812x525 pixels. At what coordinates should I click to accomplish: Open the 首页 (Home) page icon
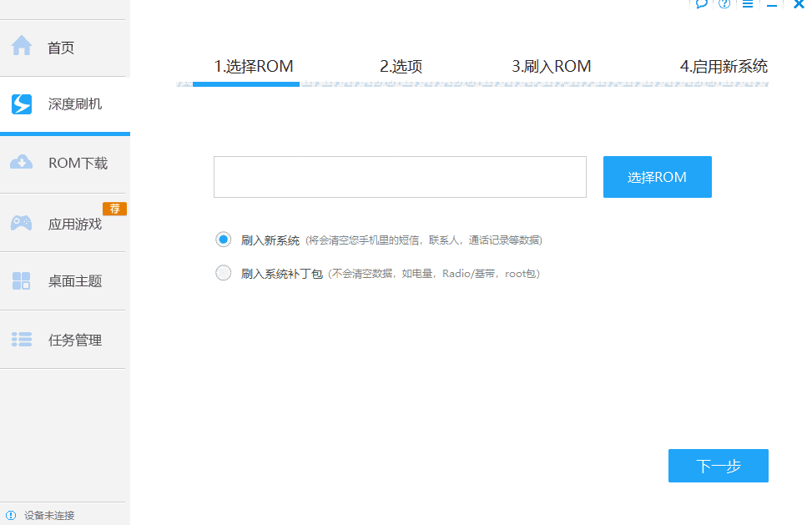21,48
